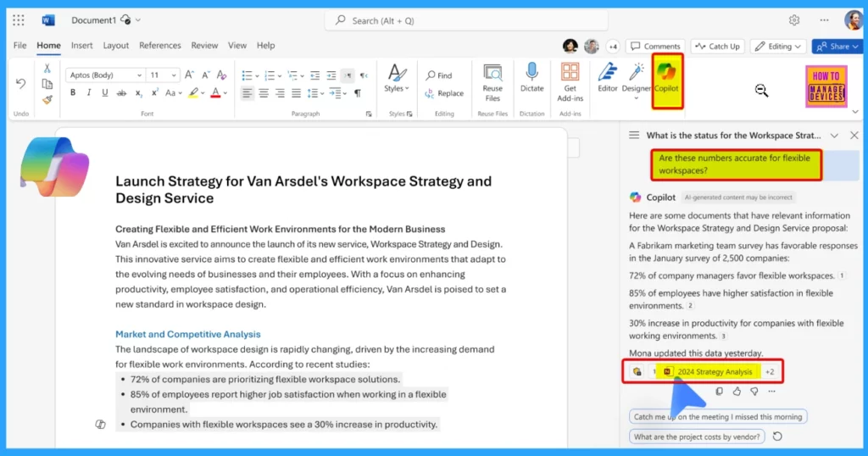Screen dimensions: 868x456
Task: Expand the numbering list dropdown arrow
Action: coord(280,75)
